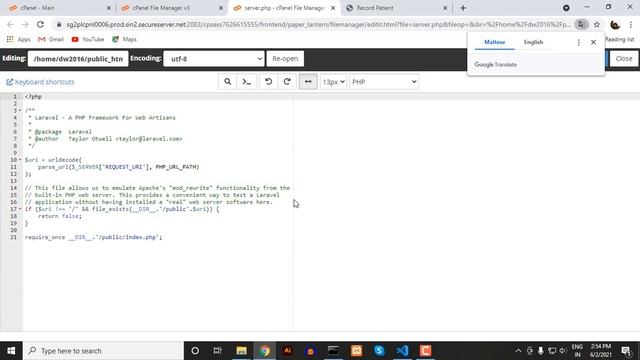Click the require_once line 21 text
The width and height of the screenshot is (640, 360).
tap(93, 237)
